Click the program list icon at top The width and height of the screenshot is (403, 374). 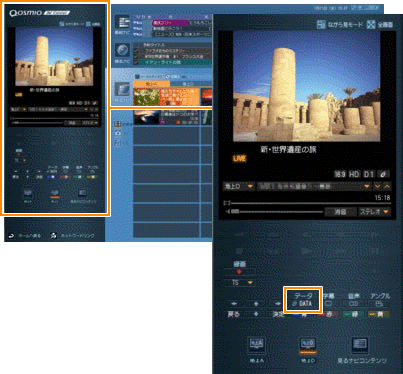pos(122,22)
